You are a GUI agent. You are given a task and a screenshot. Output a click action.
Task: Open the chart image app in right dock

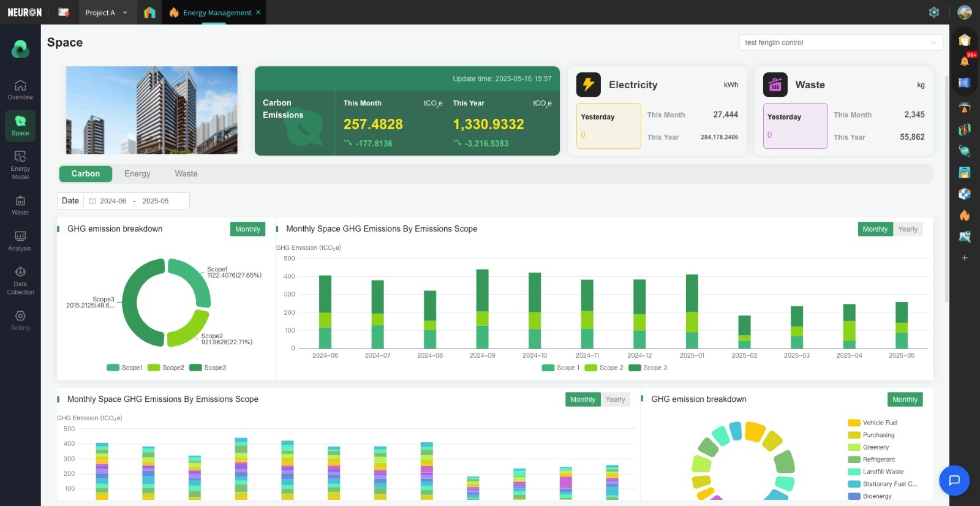(965, 236)
